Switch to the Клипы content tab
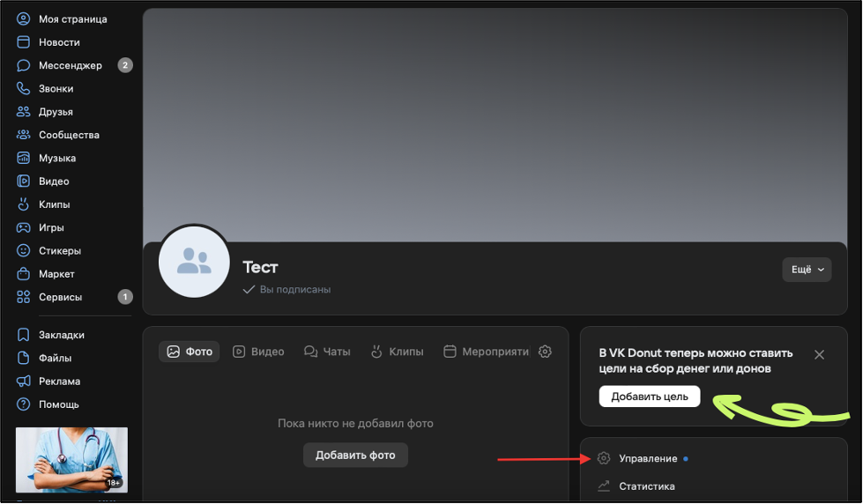The height and width of the screenshot is (504, 863). [397, 352]
